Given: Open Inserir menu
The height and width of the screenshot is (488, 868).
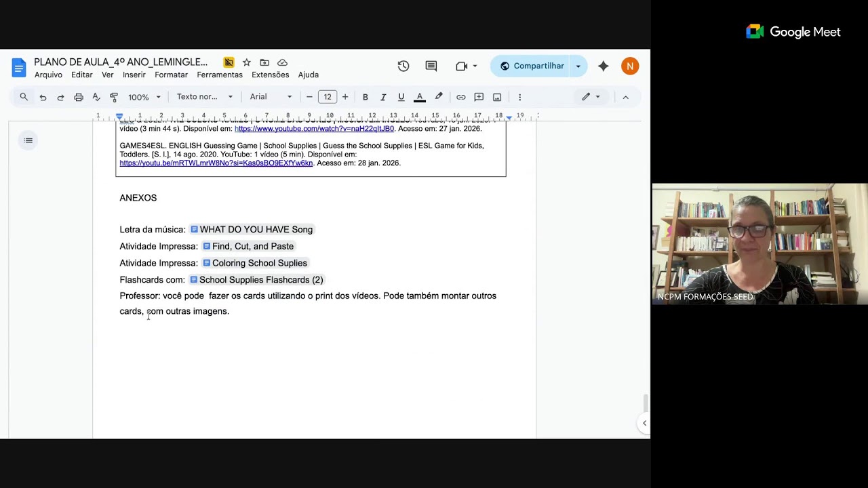Looking at the screenshot, I should [134, 75].
